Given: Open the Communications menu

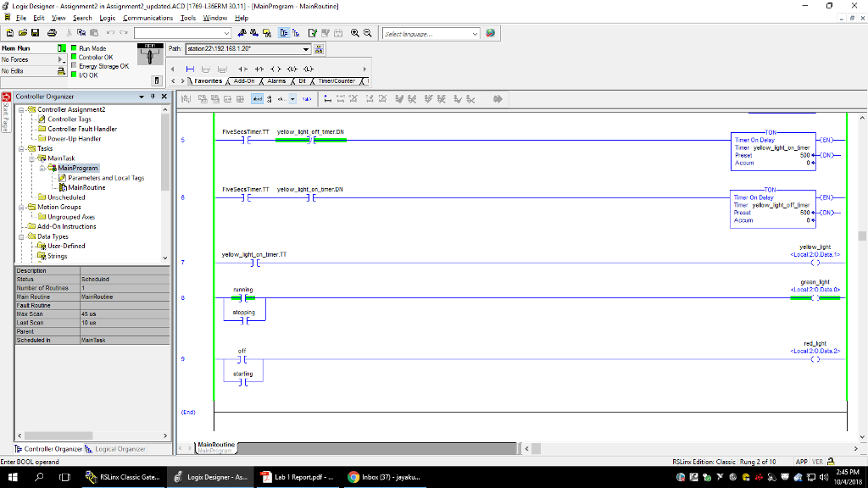Looking at the screenshot, I should (x=147, y=17).
